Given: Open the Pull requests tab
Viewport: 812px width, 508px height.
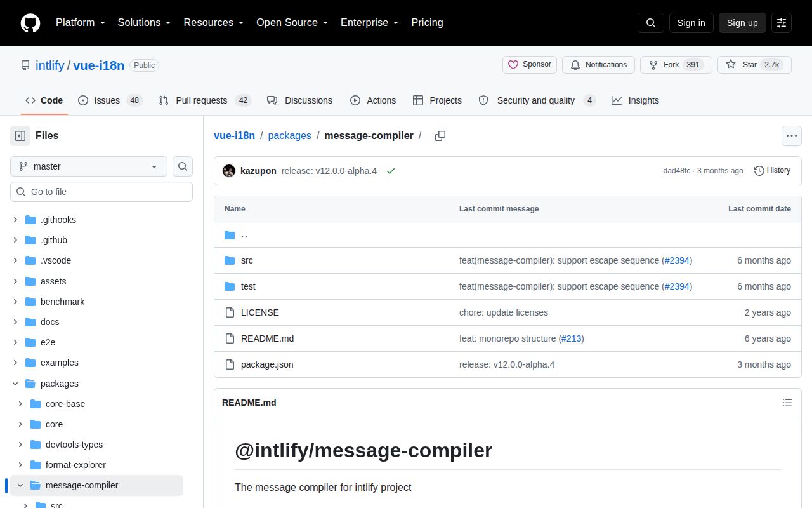Looking at the screenshot, I should point(205,100).
